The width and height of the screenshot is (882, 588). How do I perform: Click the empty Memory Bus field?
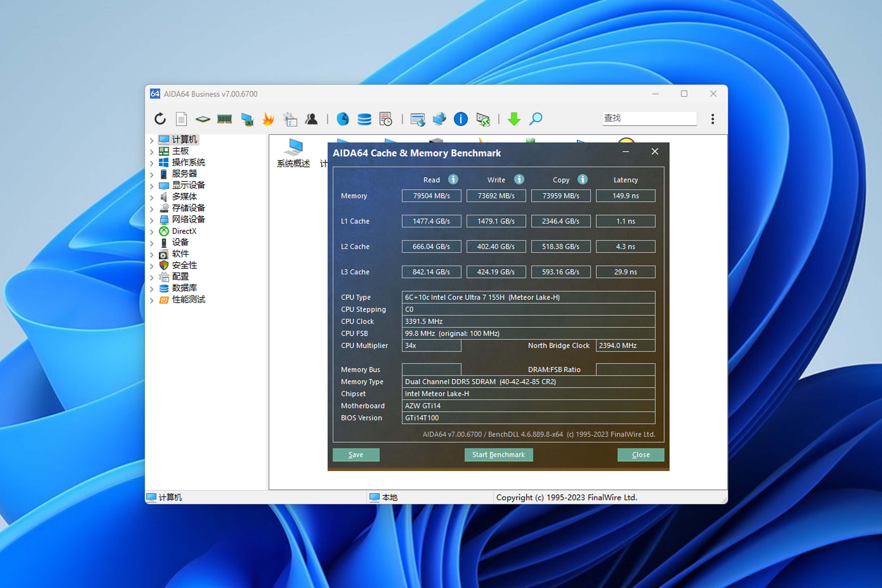click(x=431, y=369)
